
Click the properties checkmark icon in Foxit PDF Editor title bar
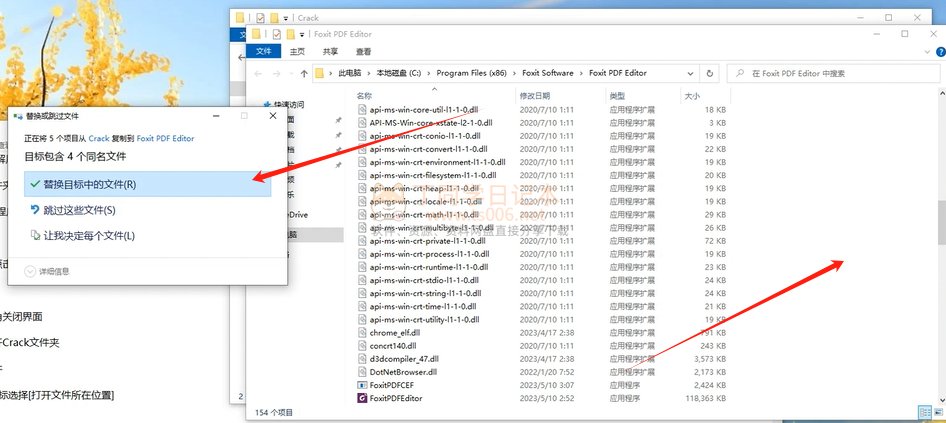click(x=277, y=34)
